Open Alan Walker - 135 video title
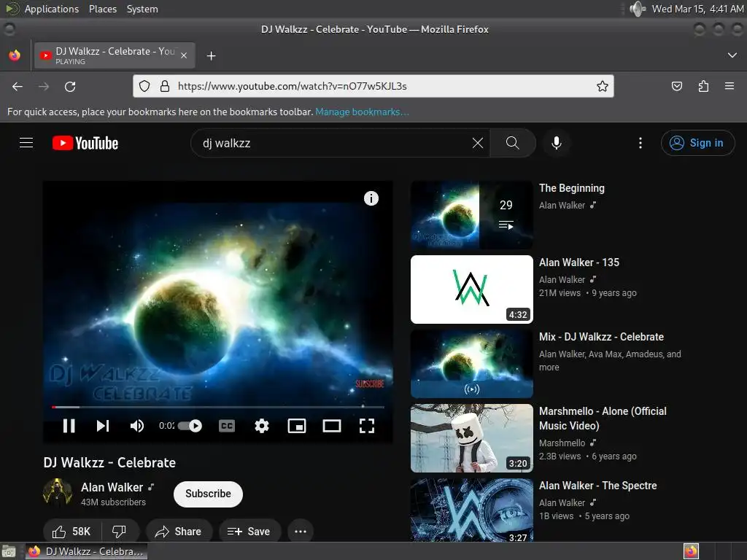The height and width of the screenshot is (560, 747). coord(578,262)
